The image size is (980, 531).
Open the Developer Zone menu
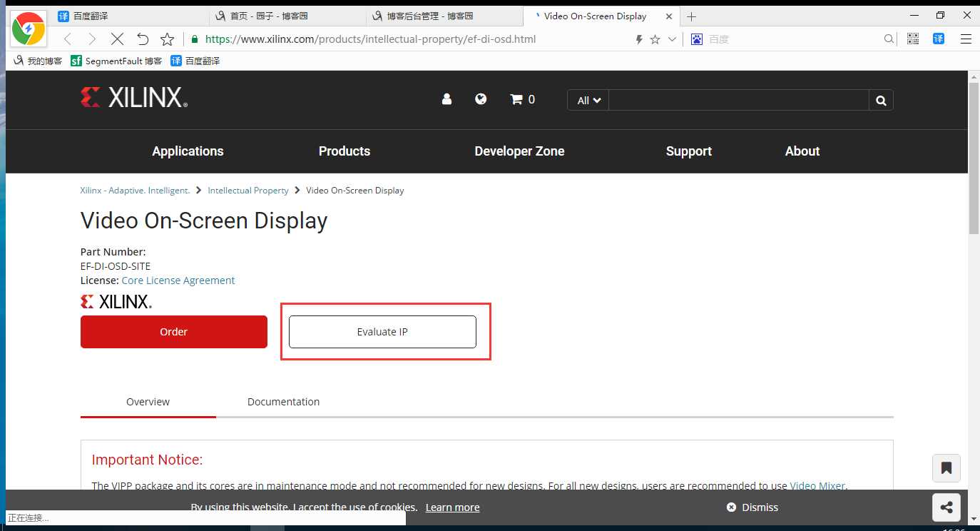(x=519, y=151)
